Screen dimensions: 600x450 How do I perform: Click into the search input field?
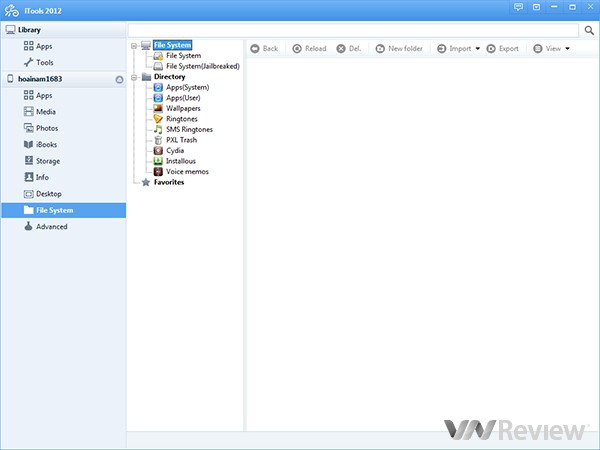(x=353, y=30)
